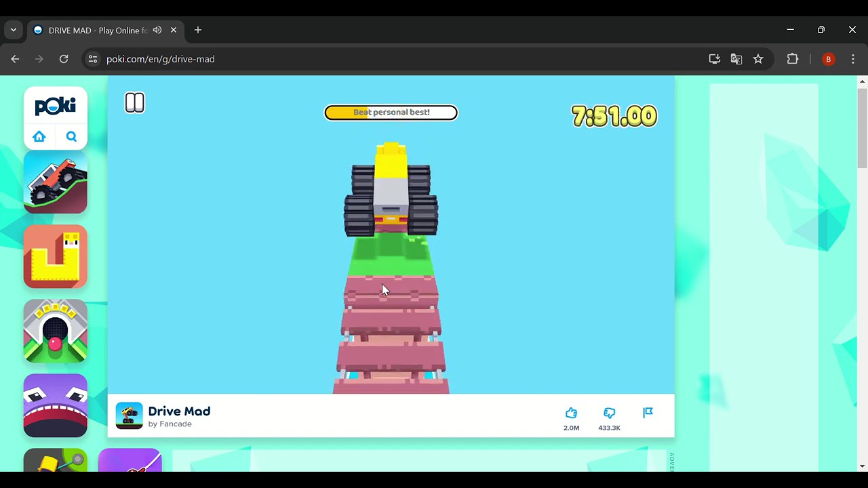Like Drive Mad with thumbs up
This screenshot has height=488, width=868.
(x=572, y=413)
